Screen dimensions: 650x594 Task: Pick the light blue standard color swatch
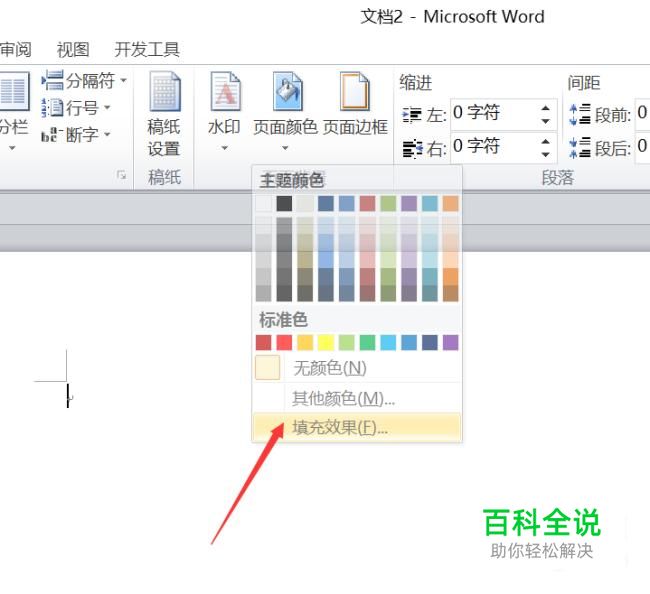pos(388,343)
